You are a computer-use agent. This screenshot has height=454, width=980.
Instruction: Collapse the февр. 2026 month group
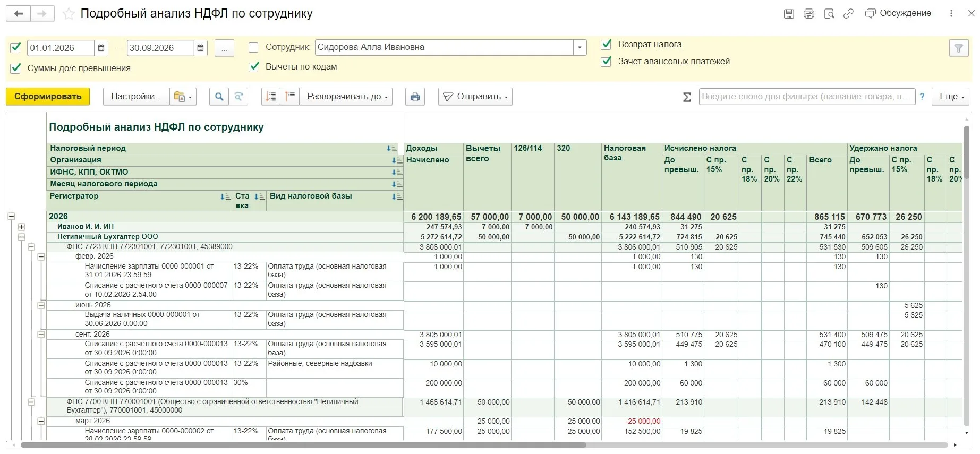tap(41, 256)
